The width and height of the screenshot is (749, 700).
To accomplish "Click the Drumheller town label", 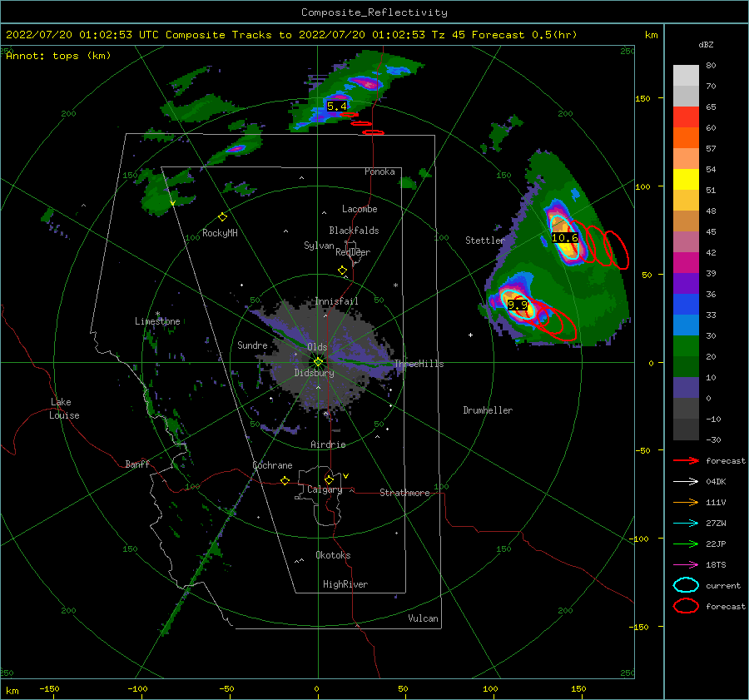I will 488,410.
